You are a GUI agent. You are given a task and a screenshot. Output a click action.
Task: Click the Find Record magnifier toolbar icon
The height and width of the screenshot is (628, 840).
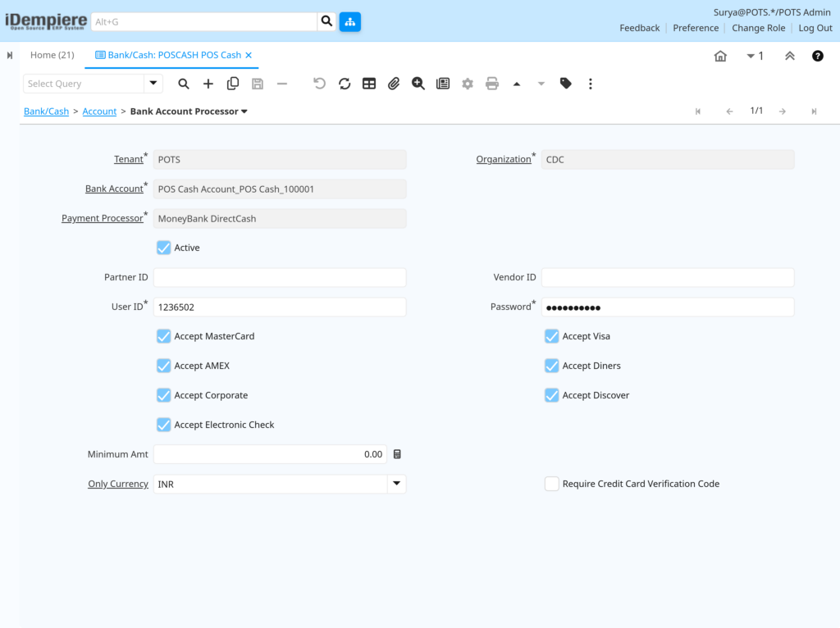tap(183, 84)
